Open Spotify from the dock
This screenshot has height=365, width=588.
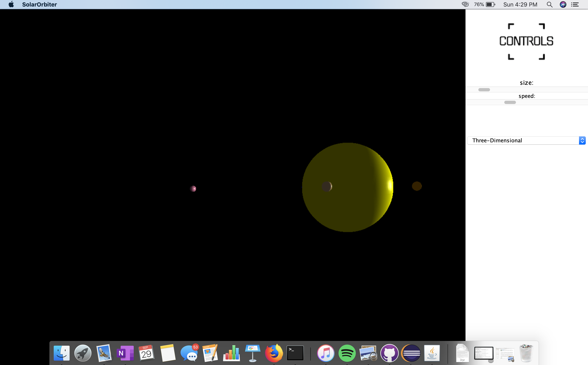pos(347,353)
